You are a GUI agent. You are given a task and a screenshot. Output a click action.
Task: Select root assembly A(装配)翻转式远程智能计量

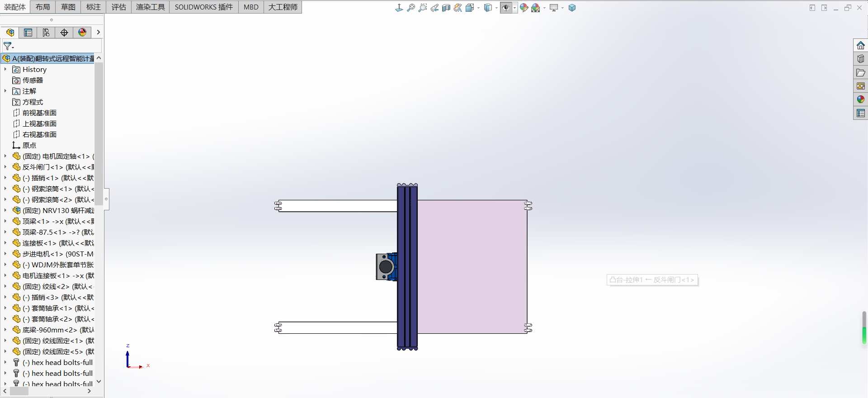coord(48,58)
